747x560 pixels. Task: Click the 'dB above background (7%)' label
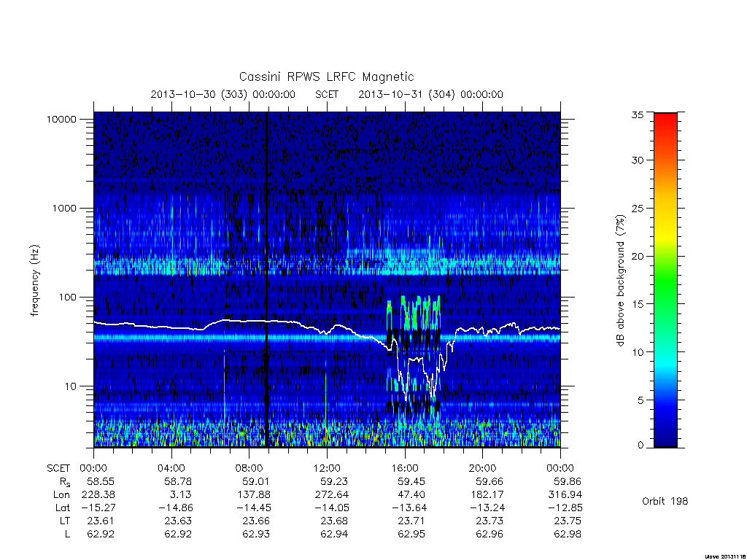620,281
